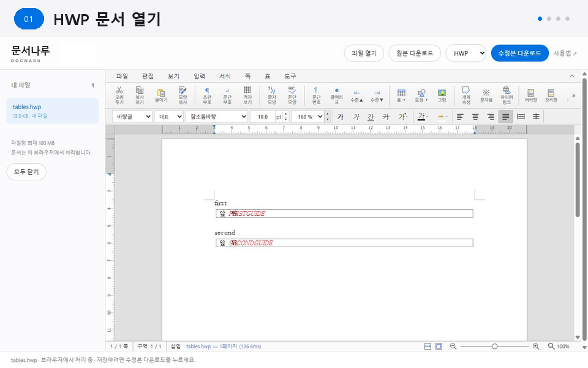Apply 글머리표 (bullets)
This screenshot has width=588, height=368.
(337, 95)
